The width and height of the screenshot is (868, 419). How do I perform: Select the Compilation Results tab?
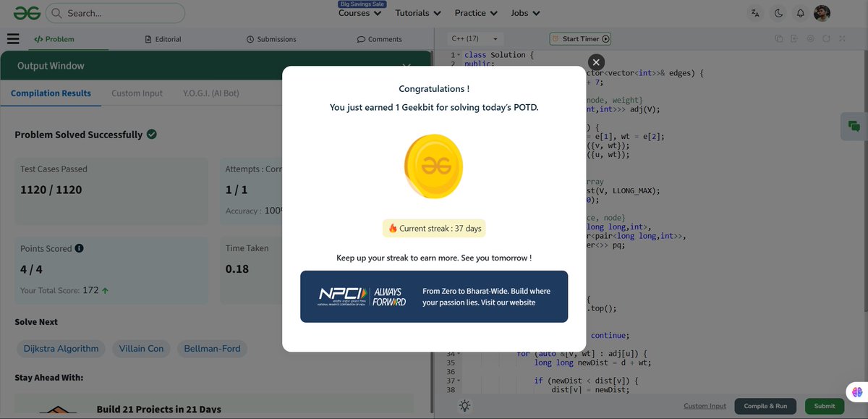[51, 93]
